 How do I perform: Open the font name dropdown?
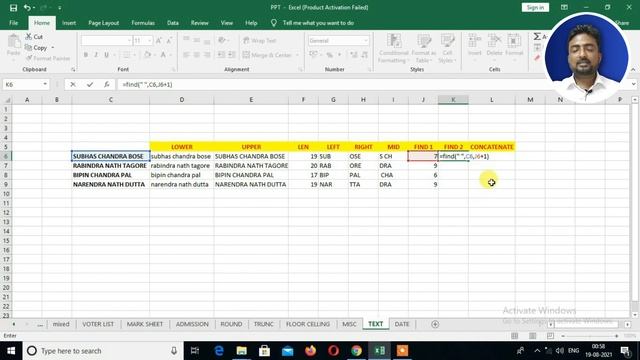(129, 40)
